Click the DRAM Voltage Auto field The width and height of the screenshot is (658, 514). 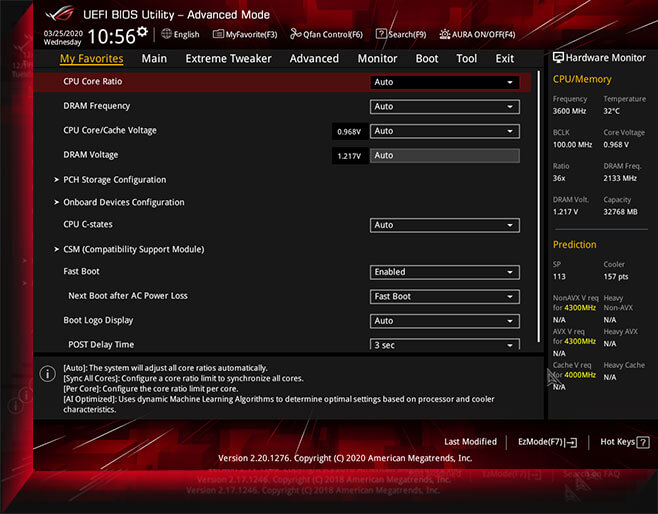tap(444, 155)
